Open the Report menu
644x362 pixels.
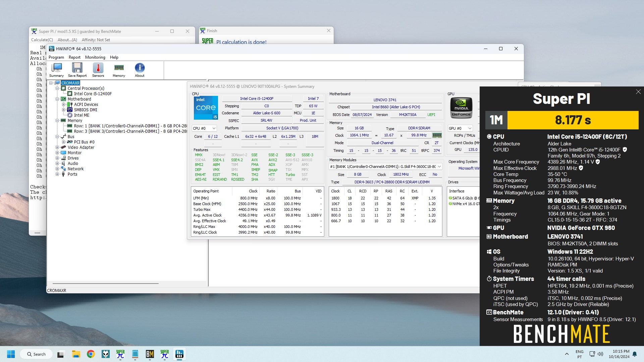click(74, 57)
